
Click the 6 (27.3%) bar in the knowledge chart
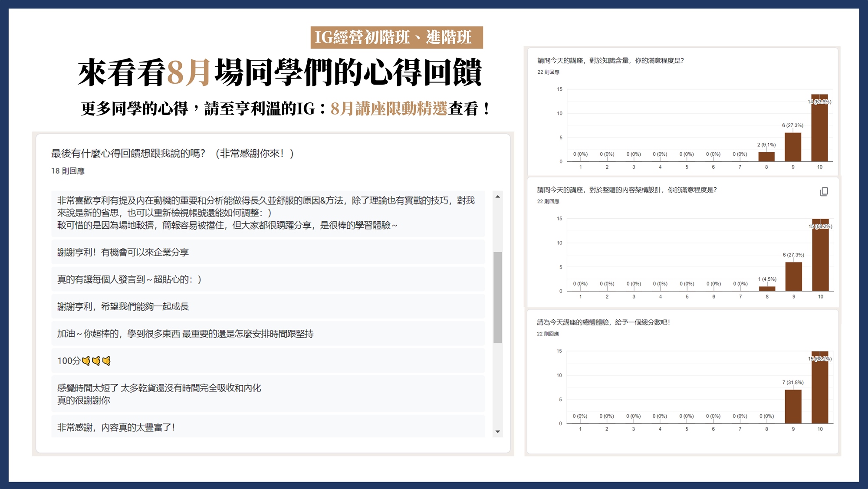[x=792, y=148]
